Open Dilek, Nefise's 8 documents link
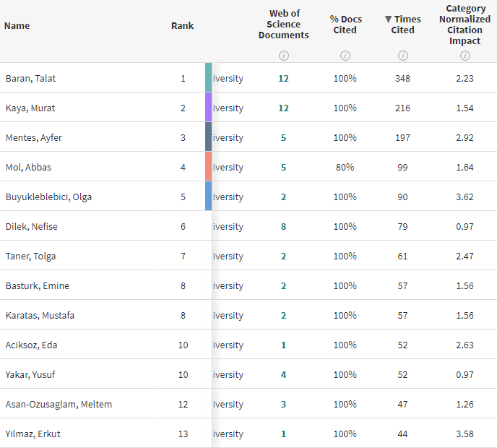497x448 pixels. click(x=283, y=226)
